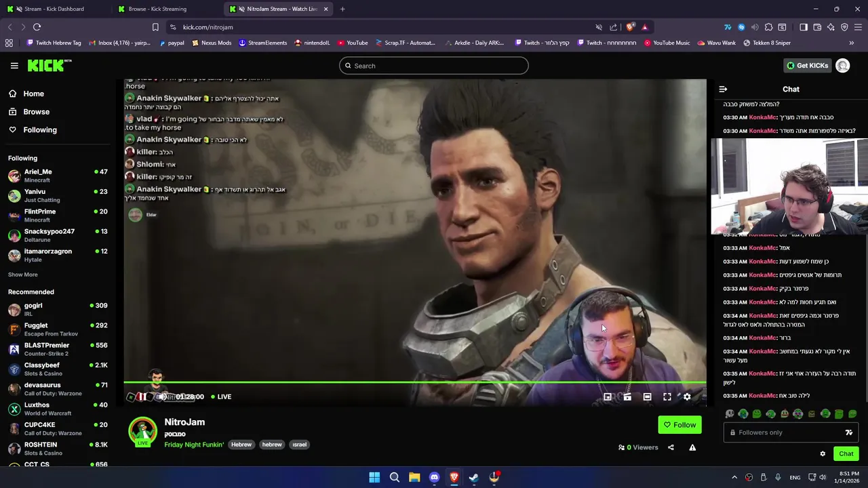Open the browser main menu
The image size is (868, 488).
point(858,27)
